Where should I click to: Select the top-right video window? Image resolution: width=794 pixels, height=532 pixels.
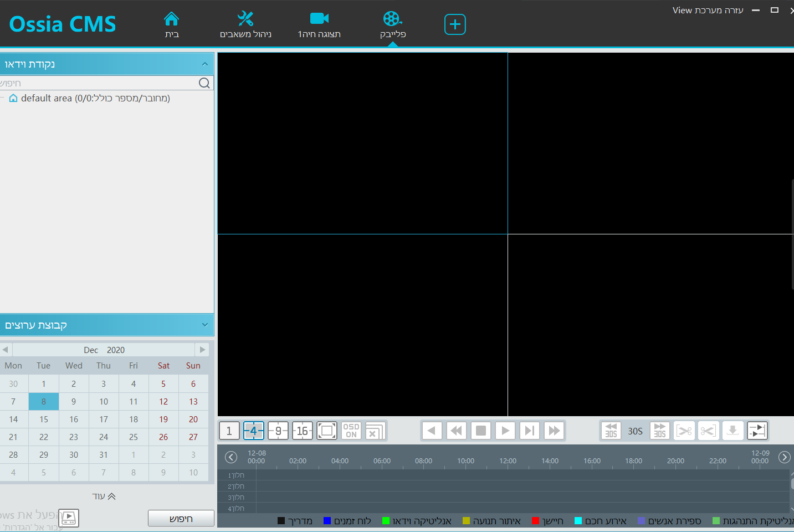[x=650, y=143]
